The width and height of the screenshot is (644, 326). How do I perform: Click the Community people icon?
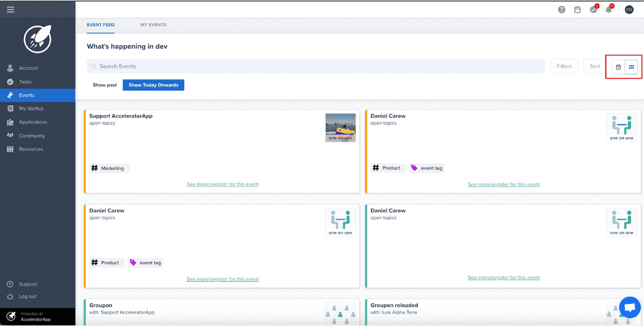click(x=11, y=135)
